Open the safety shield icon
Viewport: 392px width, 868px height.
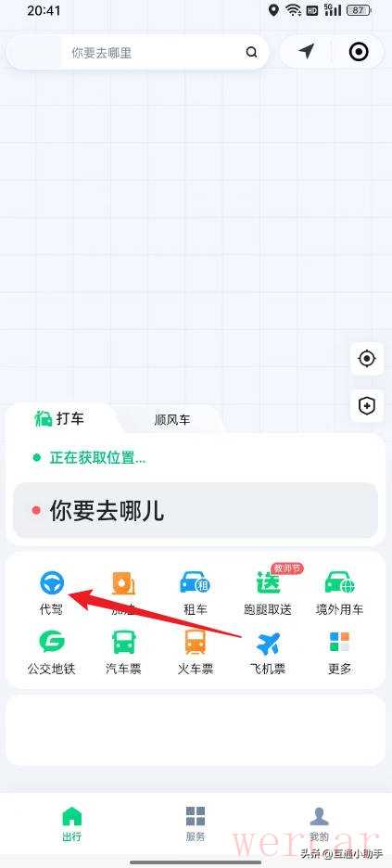(367, 406)
